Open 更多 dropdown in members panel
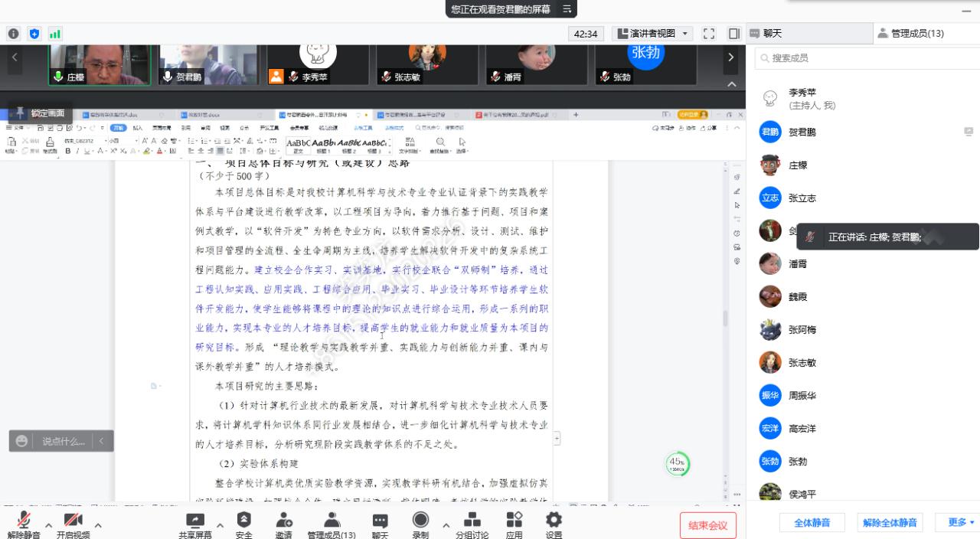Viewport: 980px width, 539px height. 961,522
